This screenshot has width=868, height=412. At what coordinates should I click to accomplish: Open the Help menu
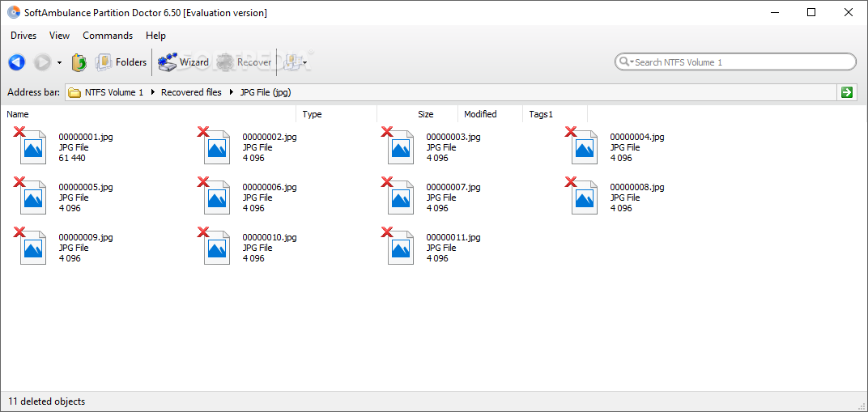(x=155, y=36)
